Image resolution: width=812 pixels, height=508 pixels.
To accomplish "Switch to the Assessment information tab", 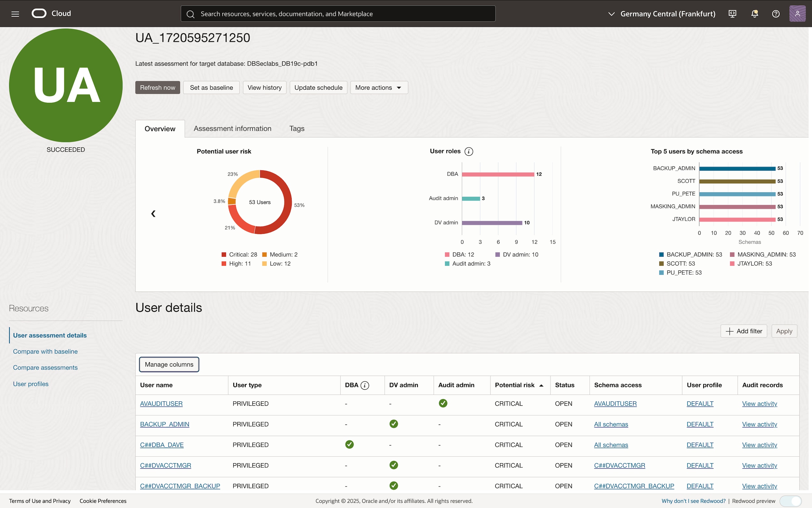I will point(232,128).
